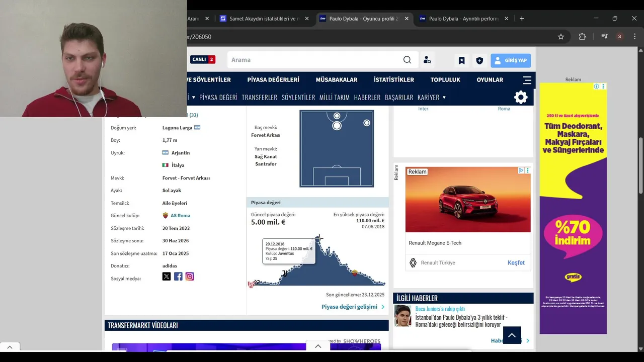The image size is (644, 362).
Task: Click the AS Roma crest next to Güncel kulüp
Action: [x=166, y=215]
